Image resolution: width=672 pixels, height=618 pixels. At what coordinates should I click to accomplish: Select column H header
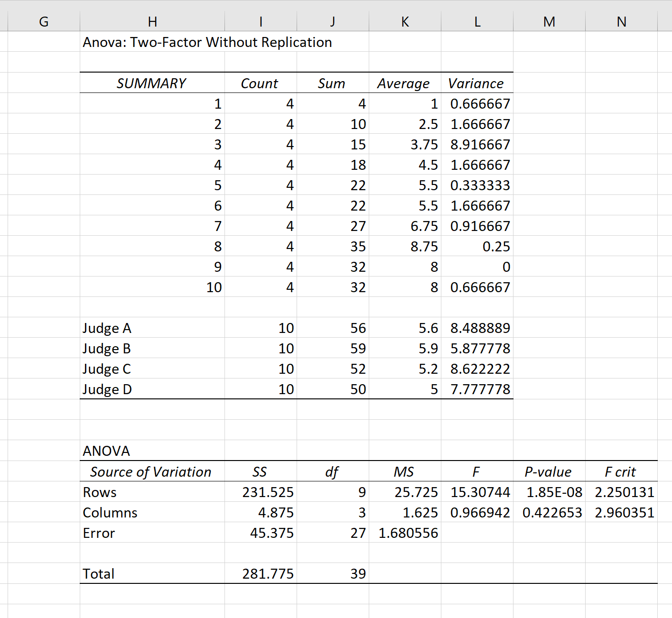(152, 21)
